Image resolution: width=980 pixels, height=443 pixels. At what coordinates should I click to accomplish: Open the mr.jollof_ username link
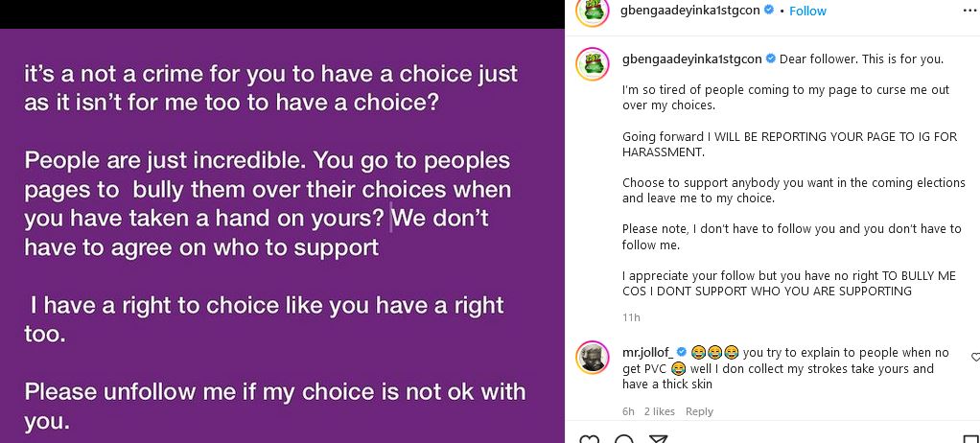648,352
